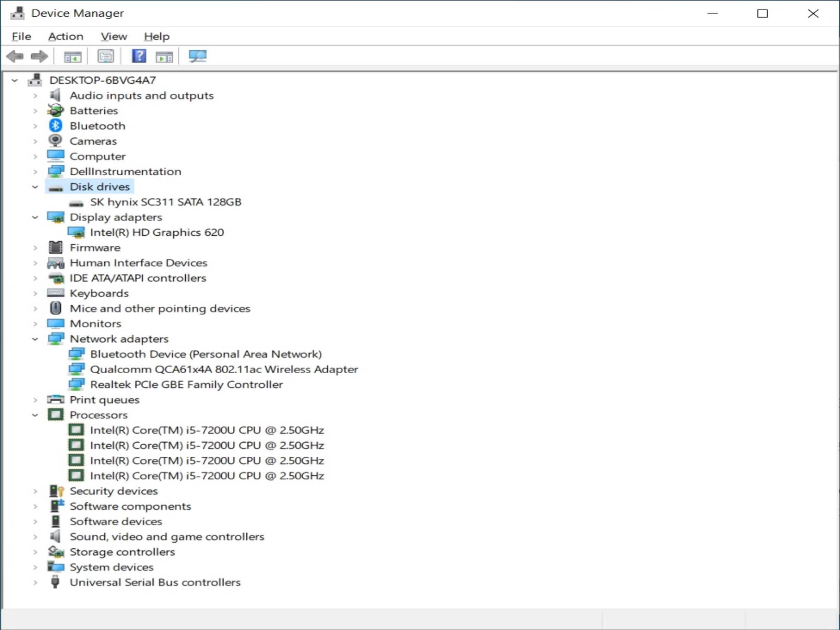The image size is (840, 630).
Task: Click the Back arrow toolbar icon
Action: click(x=15, y=57)
